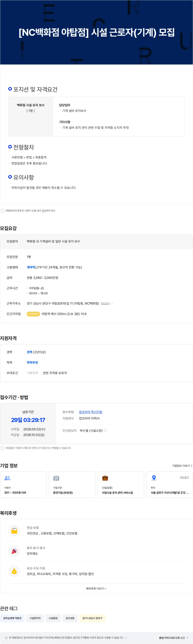Click the 백화점 시설 유지 보수 position cell

31,117
